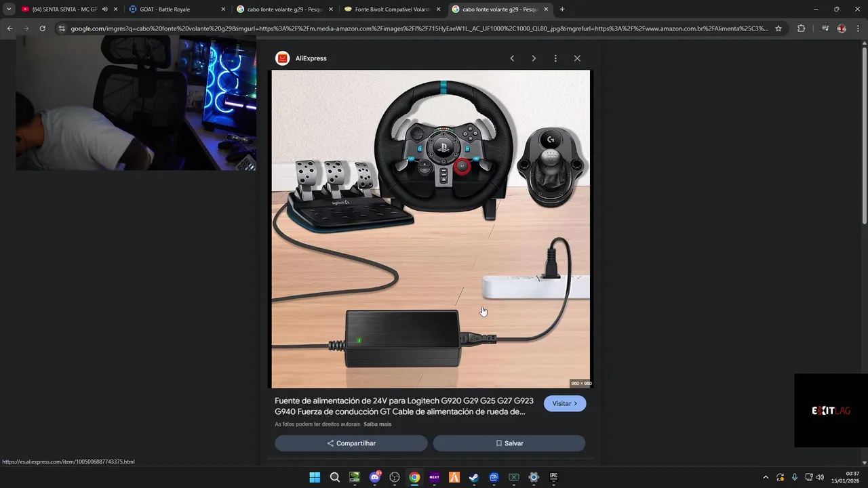Show previous image in preview panel
Image resolution: width=868 pixels, height=488 pixels.
coord(512,58)
